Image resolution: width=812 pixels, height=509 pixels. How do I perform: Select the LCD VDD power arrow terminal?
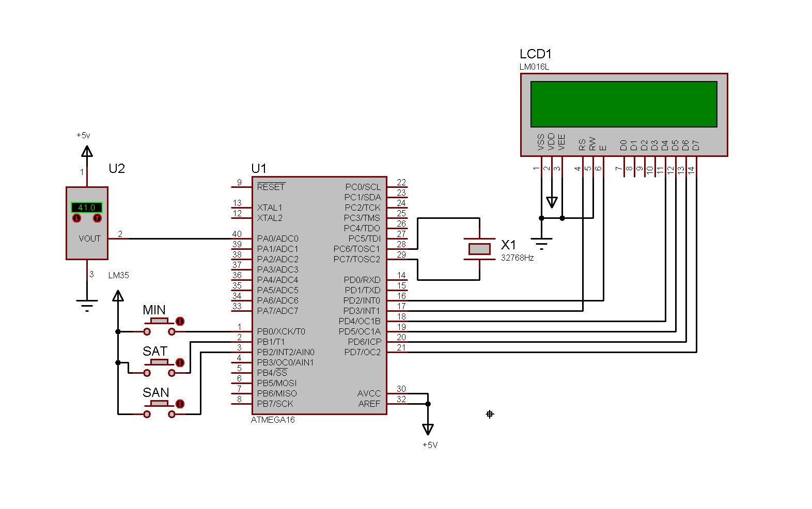click(x=552, y=202)
